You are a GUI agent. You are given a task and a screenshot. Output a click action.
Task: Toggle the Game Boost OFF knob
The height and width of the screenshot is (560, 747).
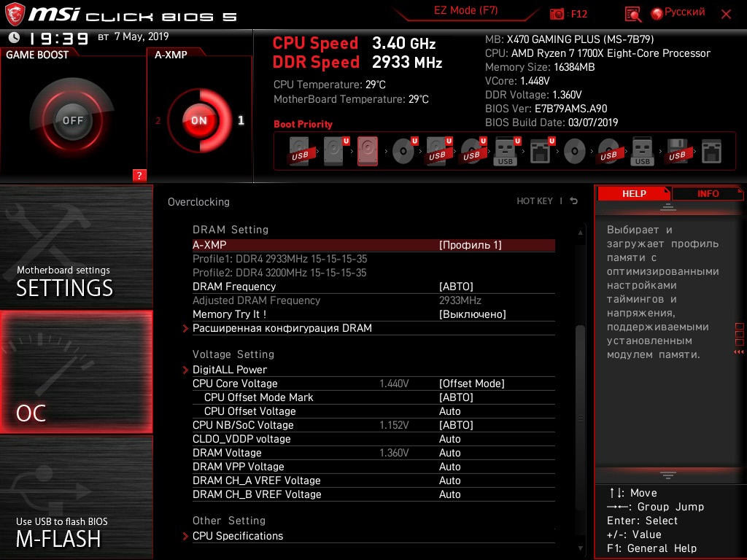point(72,120)
